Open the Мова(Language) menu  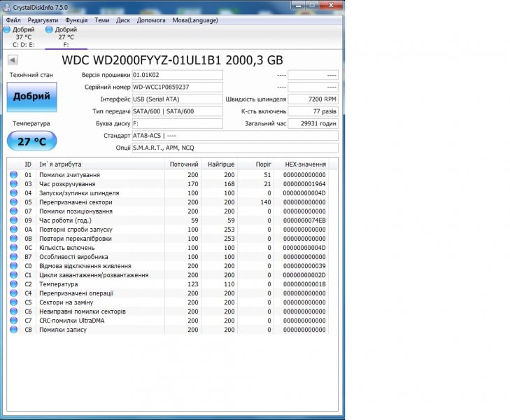coord(194,20)
